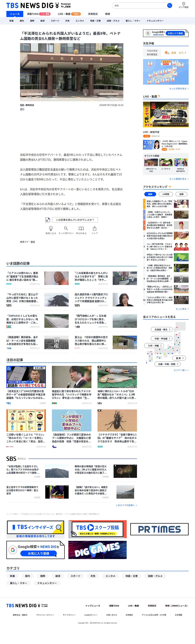This screenshot has height=644, width=195.
Task: Click the もっと知りたい magnifier reaction icon
Action: (66, 229)
